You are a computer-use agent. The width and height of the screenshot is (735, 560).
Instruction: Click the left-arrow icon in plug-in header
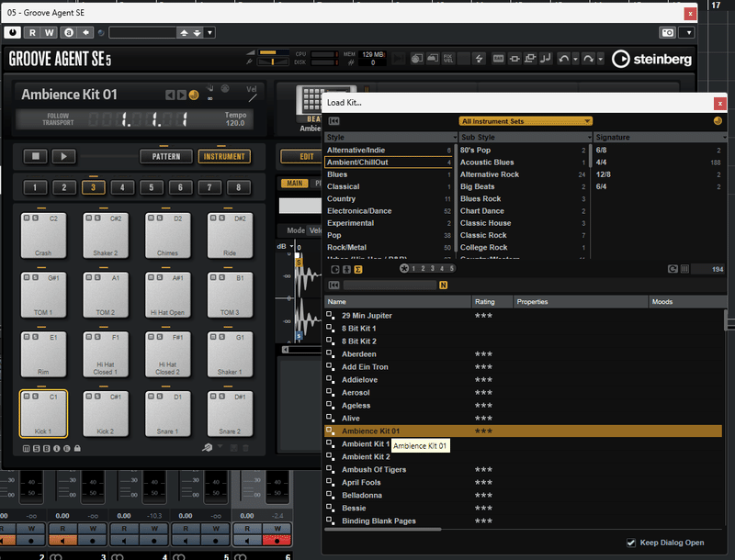coord(85,32)
